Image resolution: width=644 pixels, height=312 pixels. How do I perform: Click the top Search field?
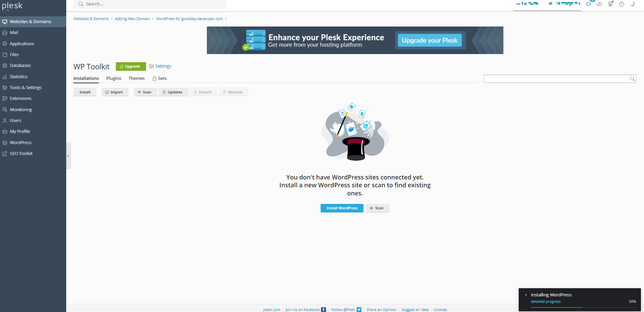coord(150,4)
